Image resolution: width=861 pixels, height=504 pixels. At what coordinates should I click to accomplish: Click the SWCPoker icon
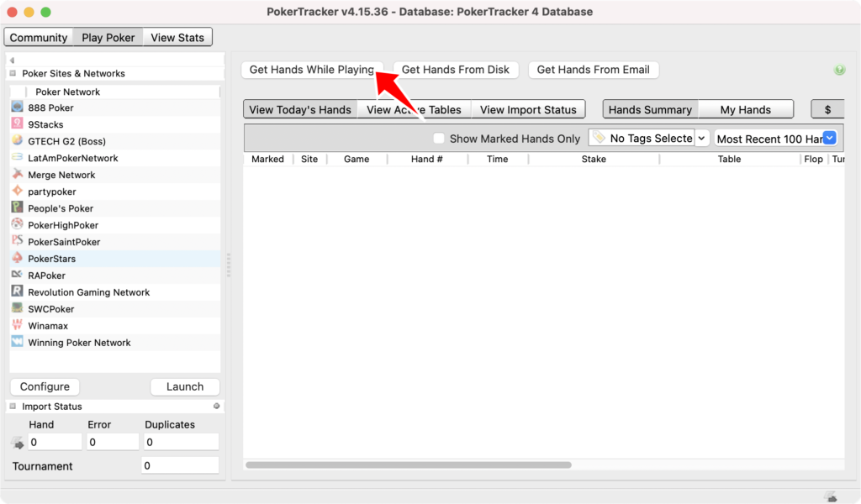(x=18, y=308)
